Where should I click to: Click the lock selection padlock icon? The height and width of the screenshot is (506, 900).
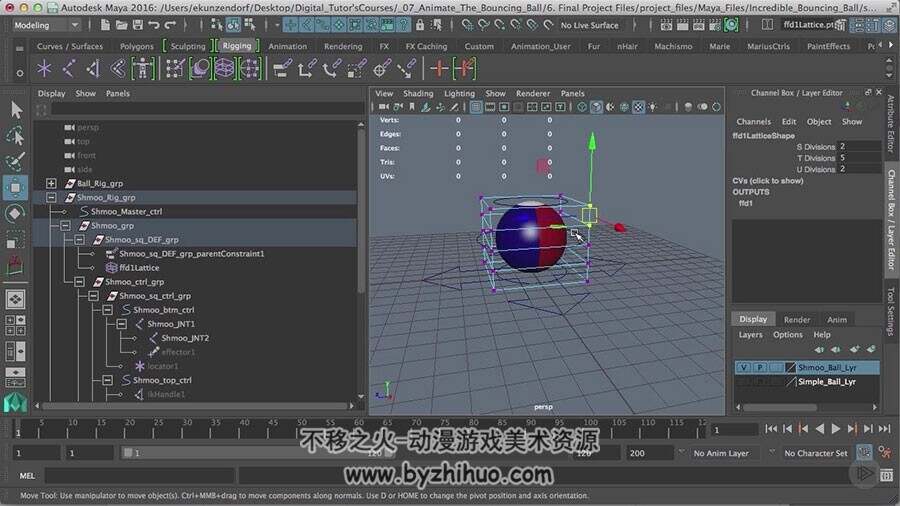coord(420,25)
